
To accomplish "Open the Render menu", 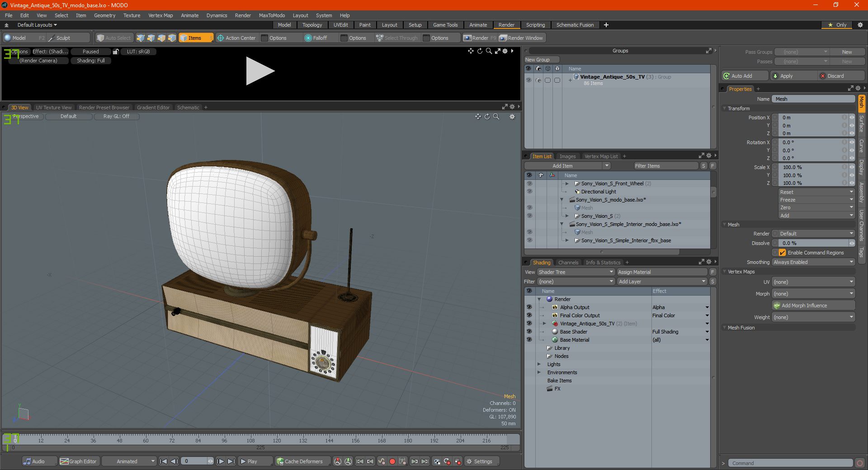I will coord(243,15).
